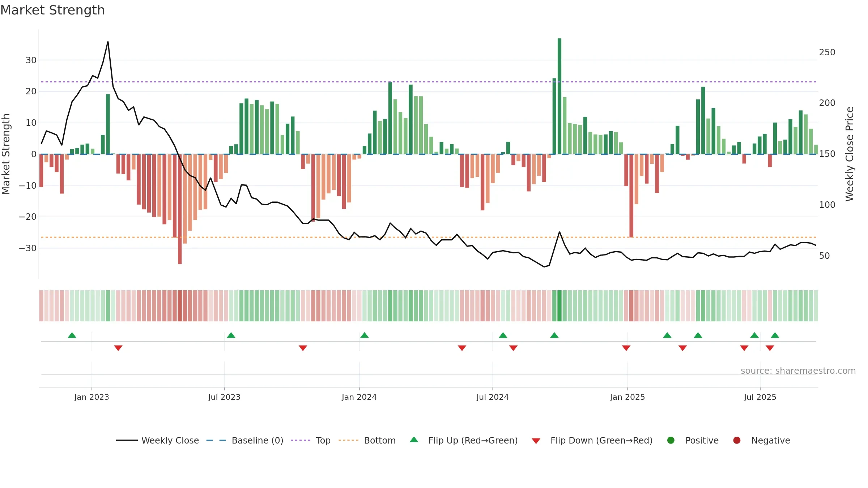
Task: Click the Jan 2023 x-axis label
Action: click(92, 397)
